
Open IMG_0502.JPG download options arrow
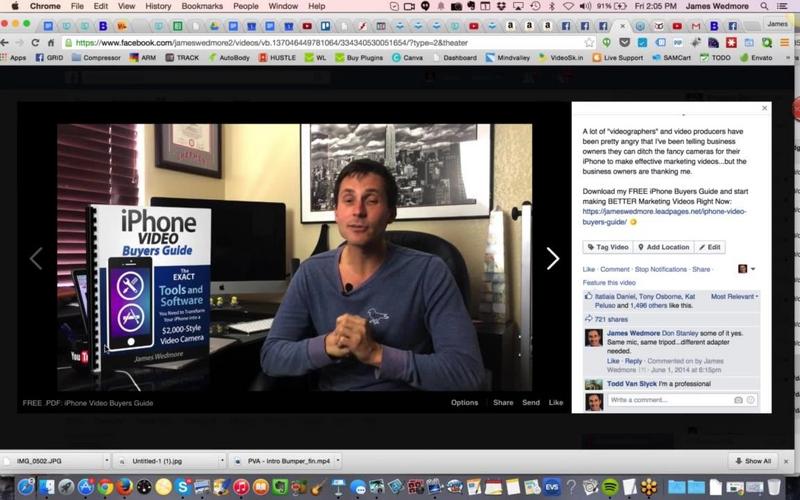tap(107, 461)
